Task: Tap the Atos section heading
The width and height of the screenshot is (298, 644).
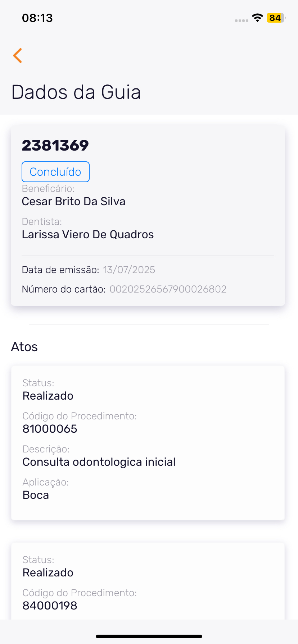Action: click(x=24, y=347)
